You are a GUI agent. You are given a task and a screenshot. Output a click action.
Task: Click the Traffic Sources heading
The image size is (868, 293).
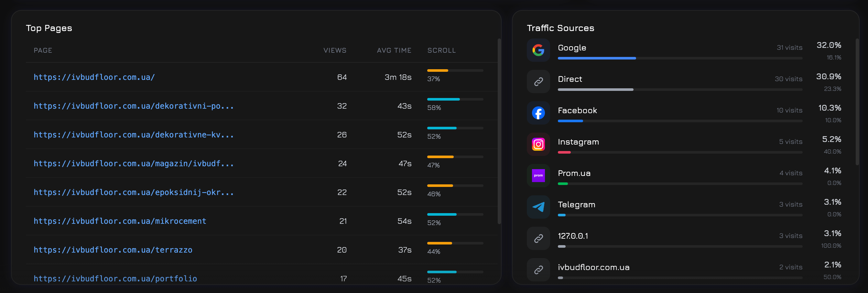point(560,28)
